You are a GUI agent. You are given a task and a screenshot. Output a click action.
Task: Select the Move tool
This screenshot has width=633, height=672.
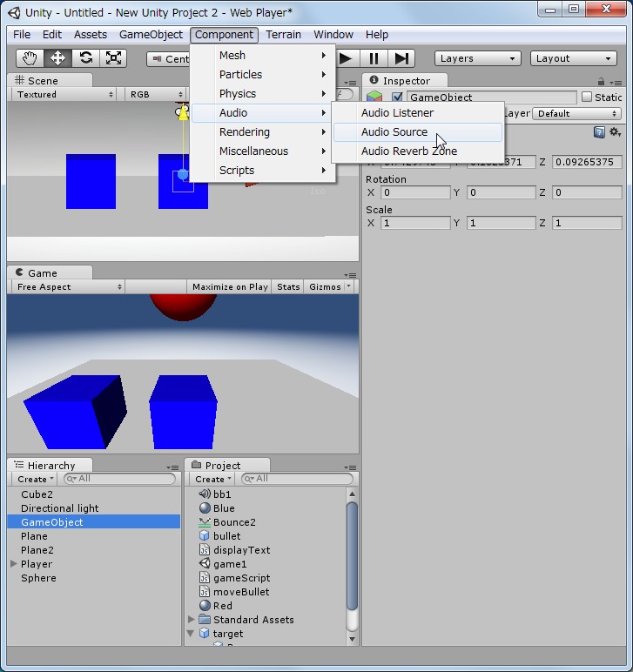click(58, 58)
